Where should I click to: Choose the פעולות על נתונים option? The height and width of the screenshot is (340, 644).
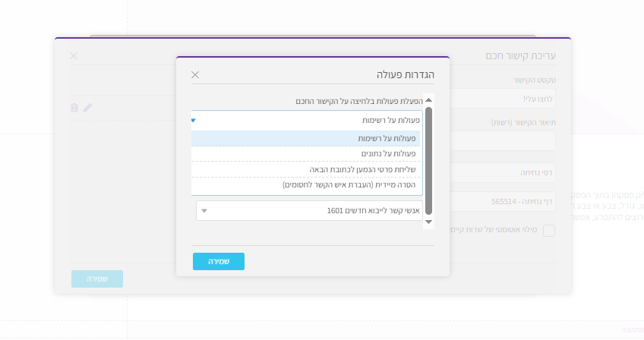tap(305, 153)
